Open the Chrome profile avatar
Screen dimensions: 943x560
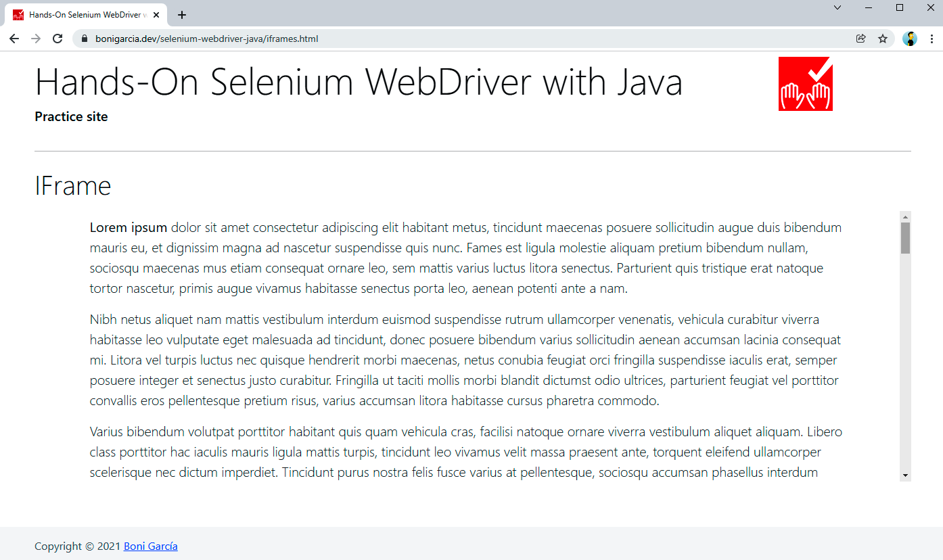click(910, 39)
